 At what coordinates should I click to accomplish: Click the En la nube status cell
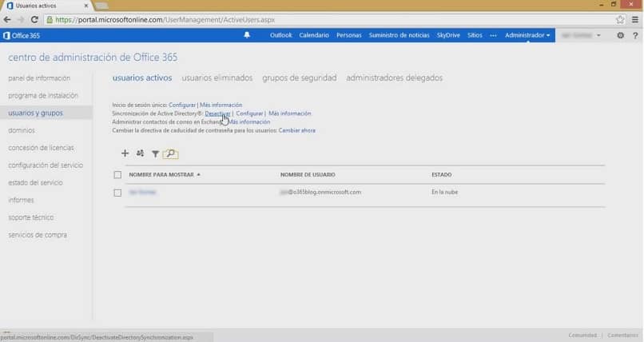pyautogui.click(x=444, y=192)
